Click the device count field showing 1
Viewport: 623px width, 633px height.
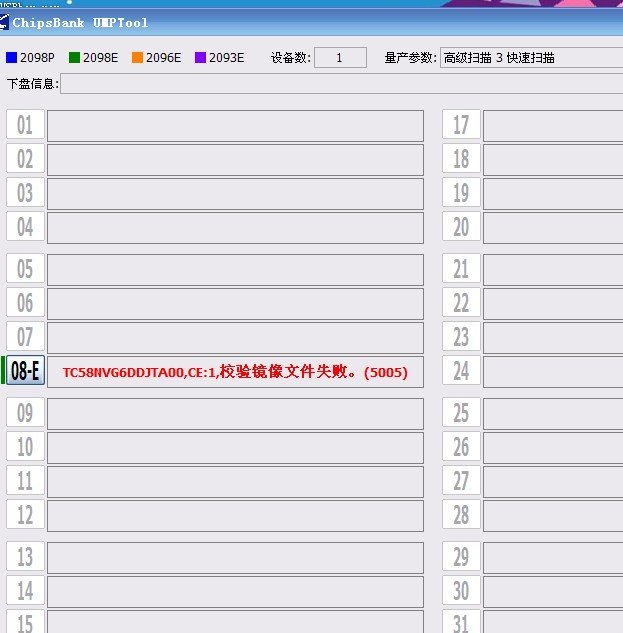coord(340,58)
